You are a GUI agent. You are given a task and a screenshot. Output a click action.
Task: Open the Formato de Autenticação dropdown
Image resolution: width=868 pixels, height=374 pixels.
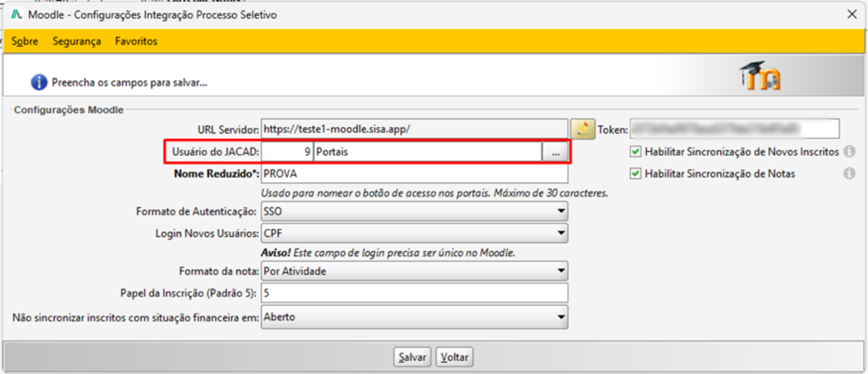(414, 212)
